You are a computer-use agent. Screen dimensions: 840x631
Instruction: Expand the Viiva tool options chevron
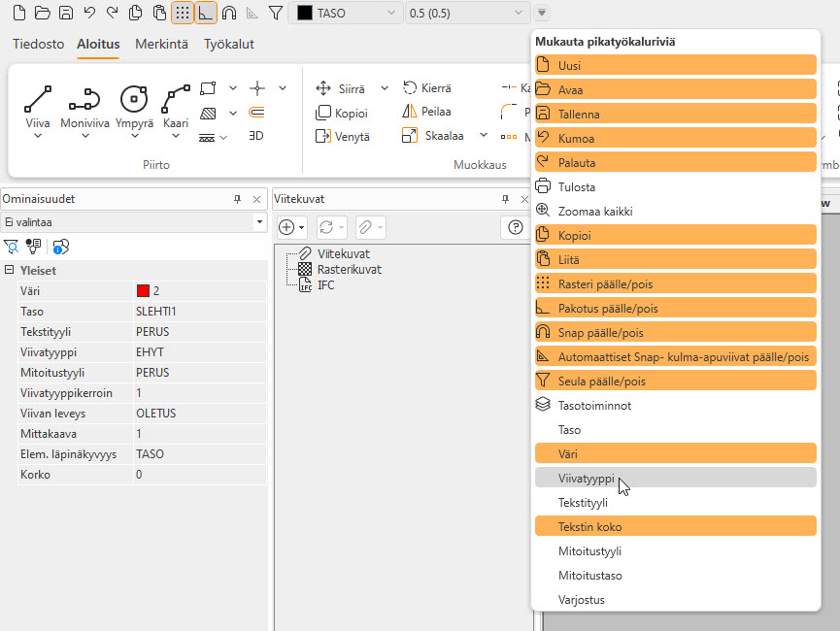(38, 136)
